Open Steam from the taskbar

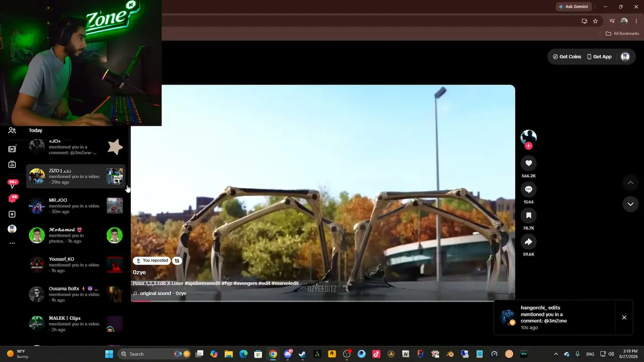pos(302,354)
